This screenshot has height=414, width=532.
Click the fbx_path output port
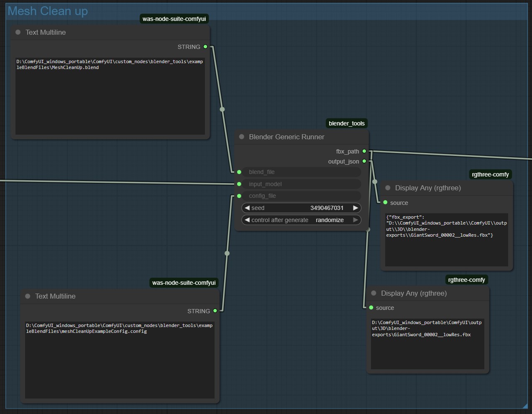364,151
